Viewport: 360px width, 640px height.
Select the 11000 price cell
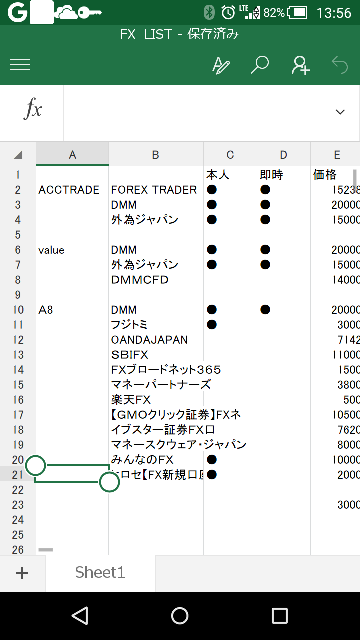pyautogui.click(x=336, y=355)
